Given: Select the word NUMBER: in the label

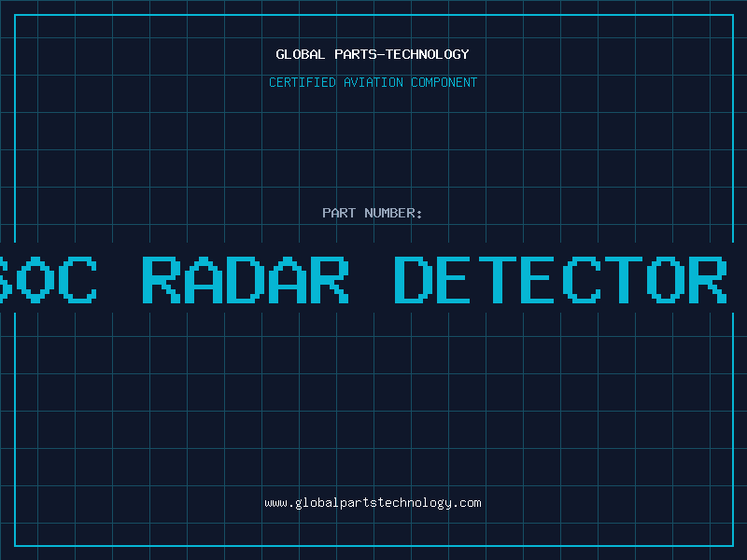Looking at the screenshot, I should coord(393,213).
